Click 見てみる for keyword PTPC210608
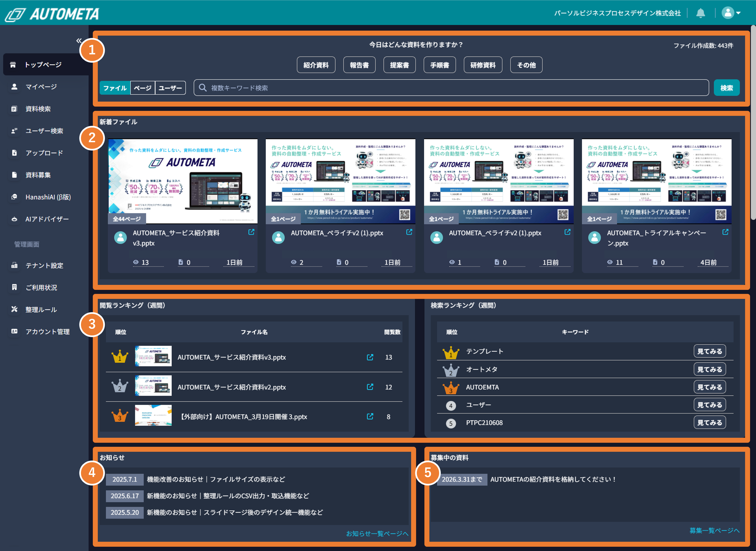Screen dimensions: 756x551 [x=709, y=422]
